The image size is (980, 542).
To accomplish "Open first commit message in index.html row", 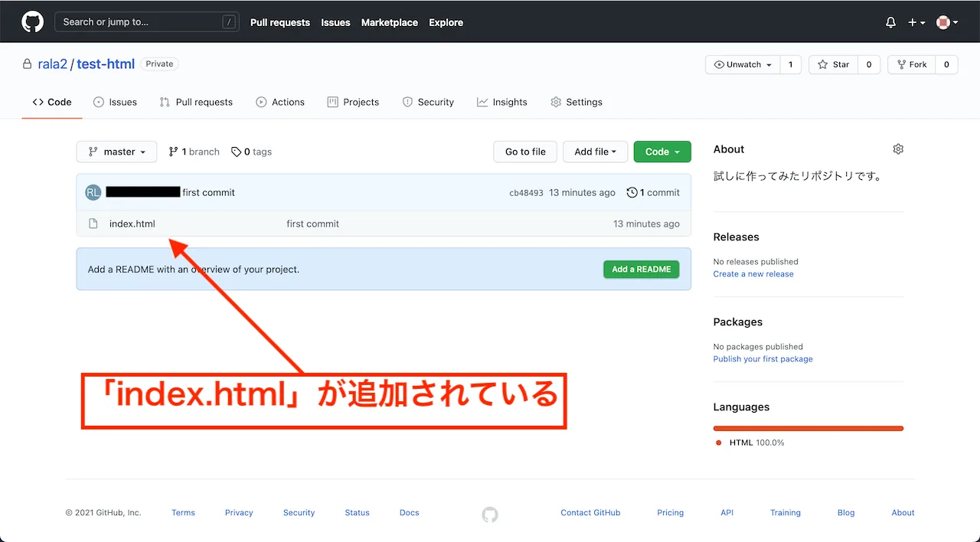I will 312,224.
